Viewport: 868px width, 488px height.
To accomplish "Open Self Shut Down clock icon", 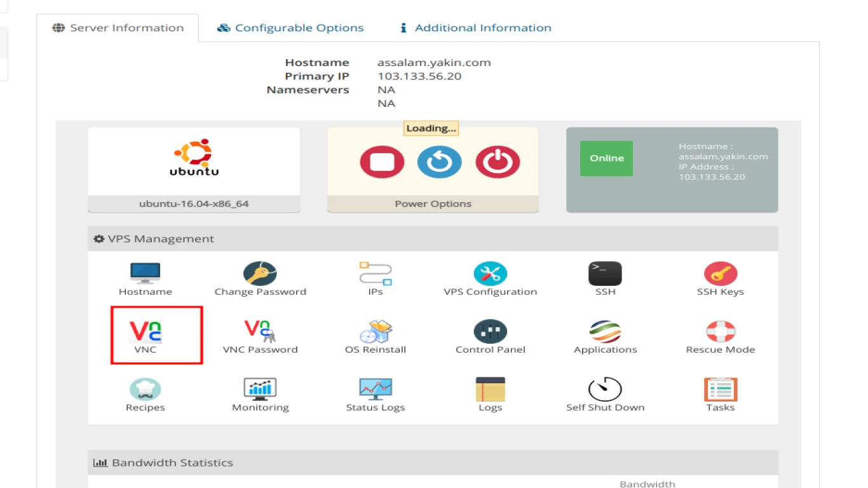I will coord(605,389).
